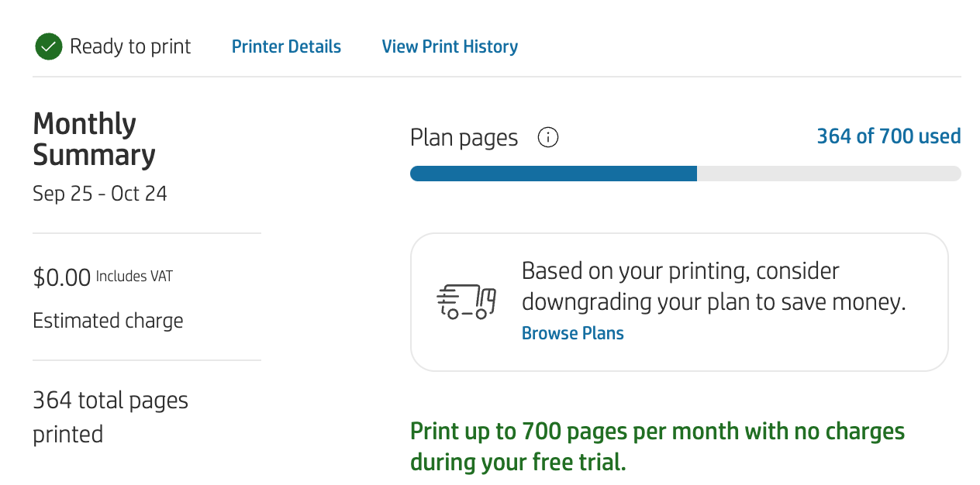Click the Estimated charge label
980x485 pixels.
tap(108, 321)
